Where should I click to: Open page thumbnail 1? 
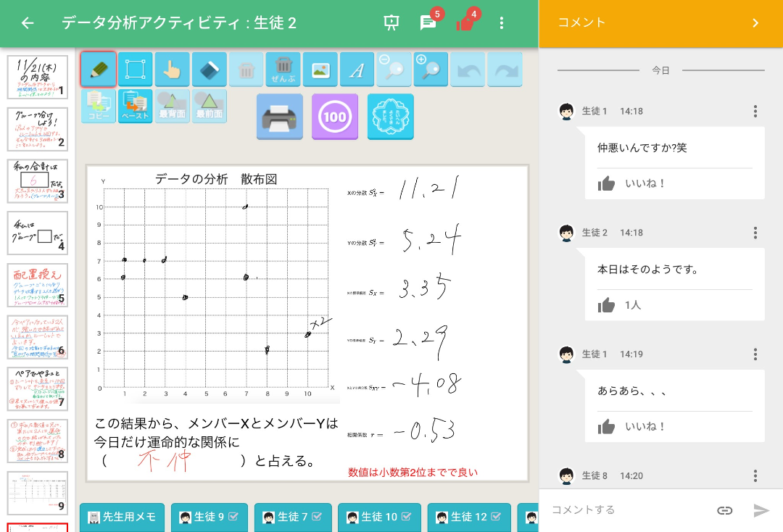(x=38, y=78)
